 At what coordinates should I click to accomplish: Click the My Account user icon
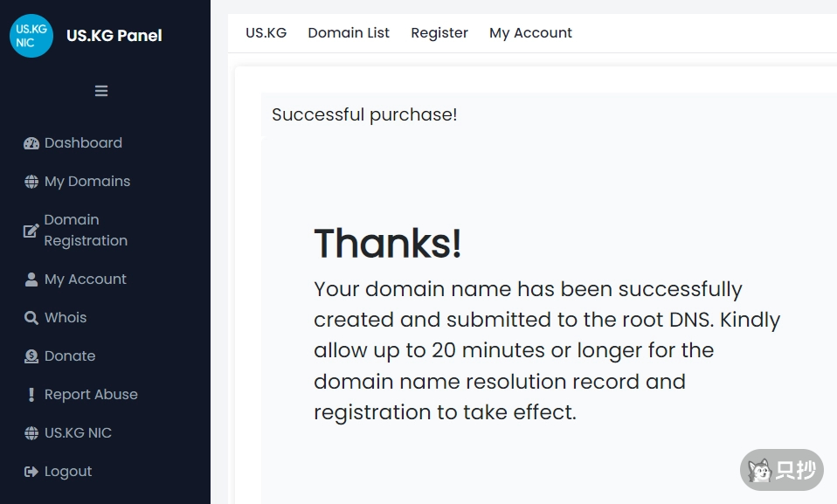point(31,280)
